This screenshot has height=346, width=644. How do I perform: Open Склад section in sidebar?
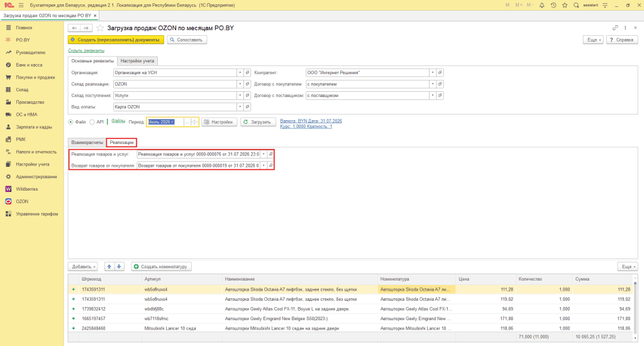coord(22,89)
